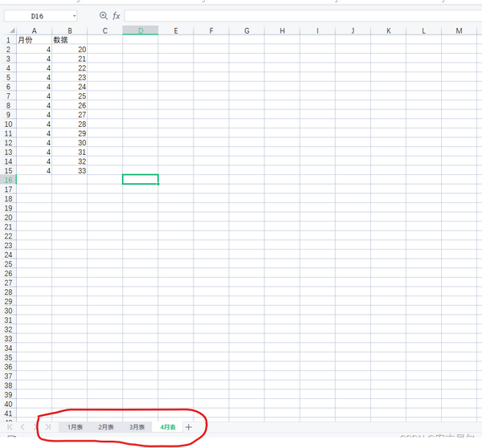Go to previous sheet navigation arrow
The image size is (482, 448).
[x=22, y=427]
